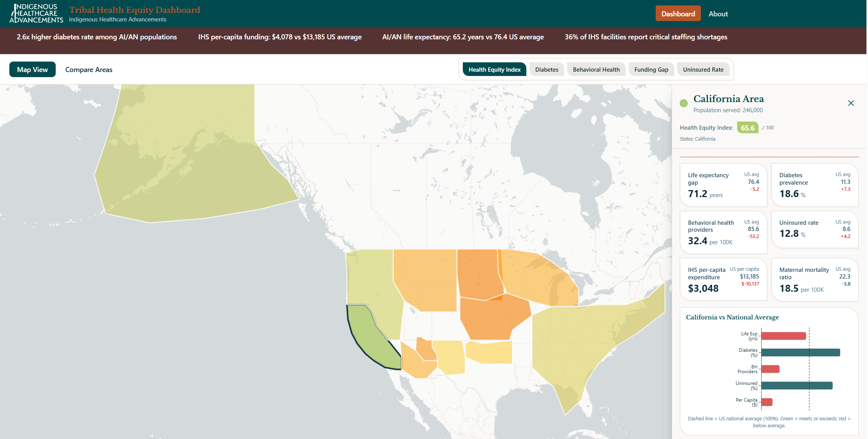Click the 65.6 Health Equity Index badge
Viewport: 868px width, 439px height.
coord(747,128)
